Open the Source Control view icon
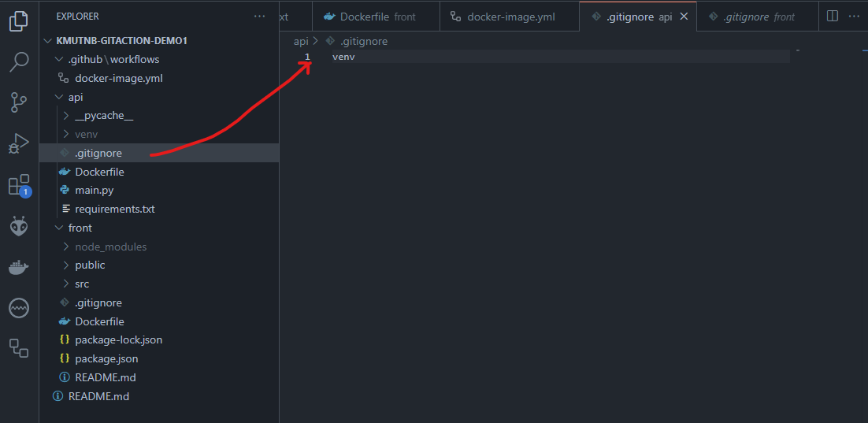Viewport: 868px width, 423px height. [x=19, y=102]
